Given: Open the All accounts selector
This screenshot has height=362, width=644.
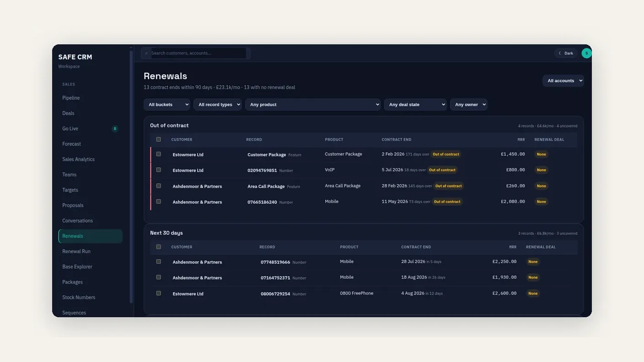Looking at the screenshot, I should (x=563, y=81).
